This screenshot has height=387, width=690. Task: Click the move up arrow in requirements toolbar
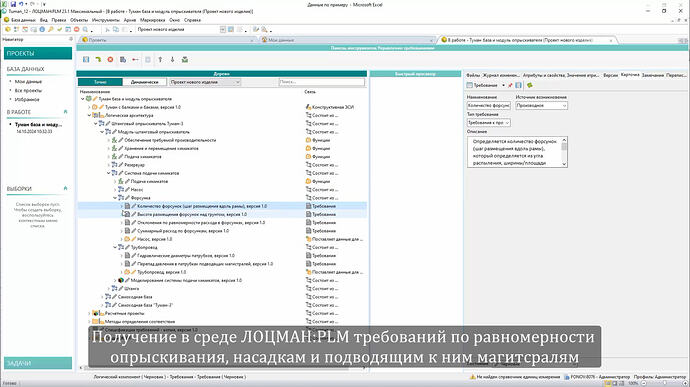[160, 59]
